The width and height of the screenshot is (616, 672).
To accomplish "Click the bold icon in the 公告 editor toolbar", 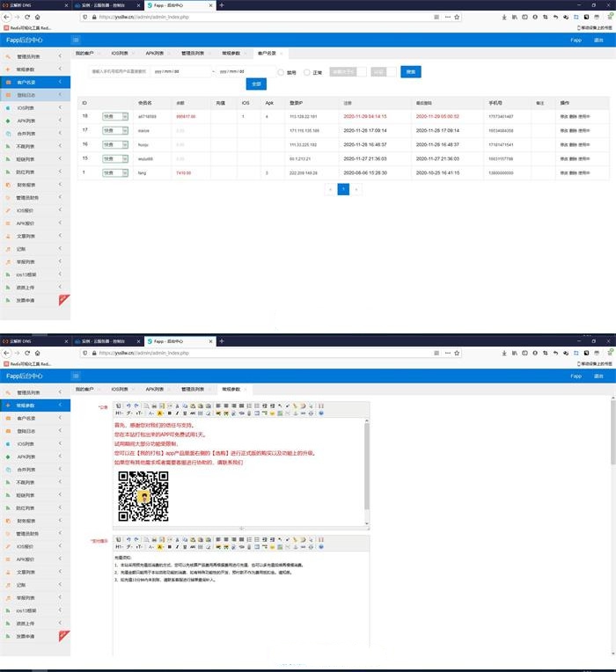I will click(x=170, y=413).
